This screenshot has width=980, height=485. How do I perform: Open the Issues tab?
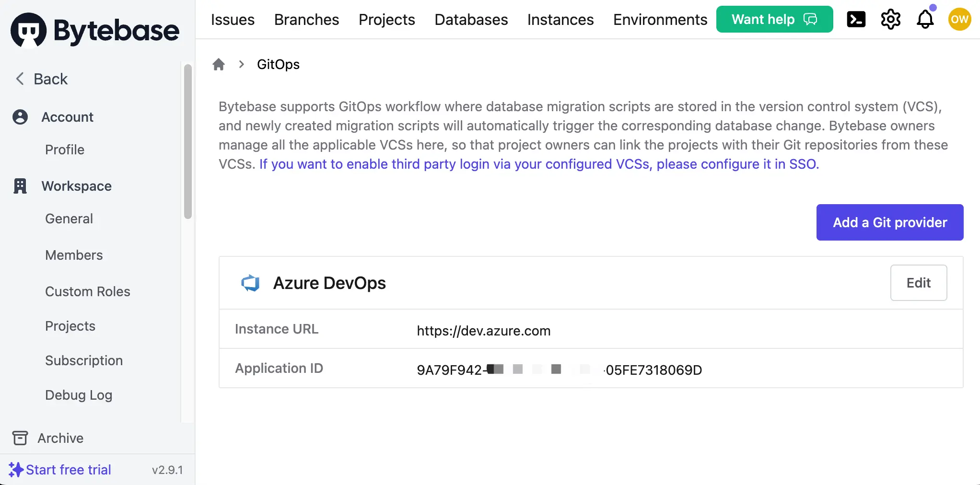[233, 20]
